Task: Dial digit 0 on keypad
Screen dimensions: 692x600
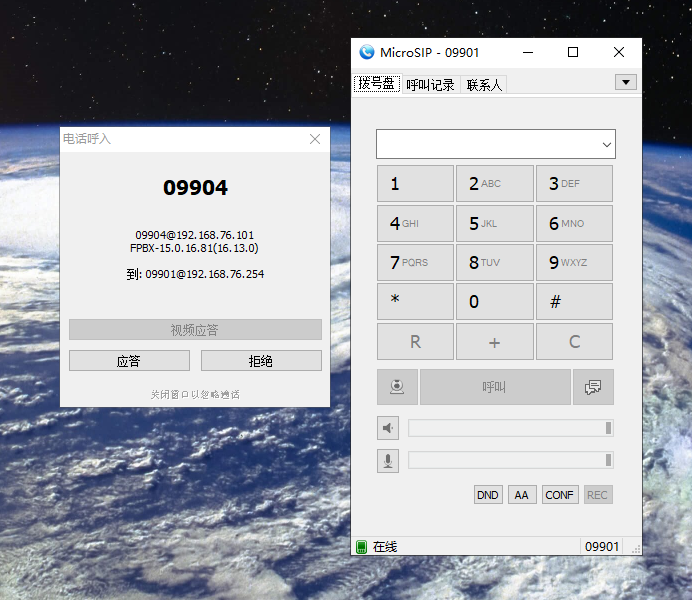Action: (x=495, y=302)
